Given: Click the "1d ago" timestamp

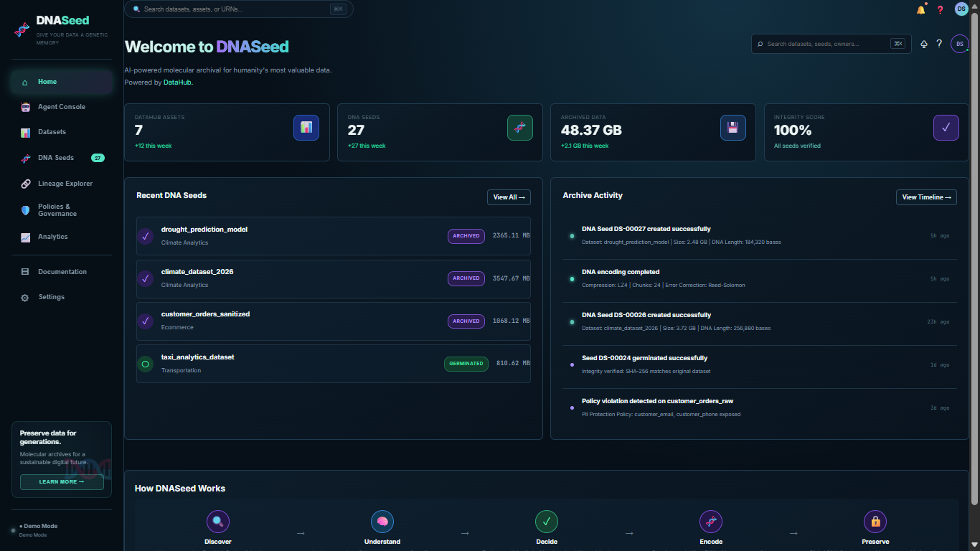Looking at the screenshot, I should [x=940, y=365].
